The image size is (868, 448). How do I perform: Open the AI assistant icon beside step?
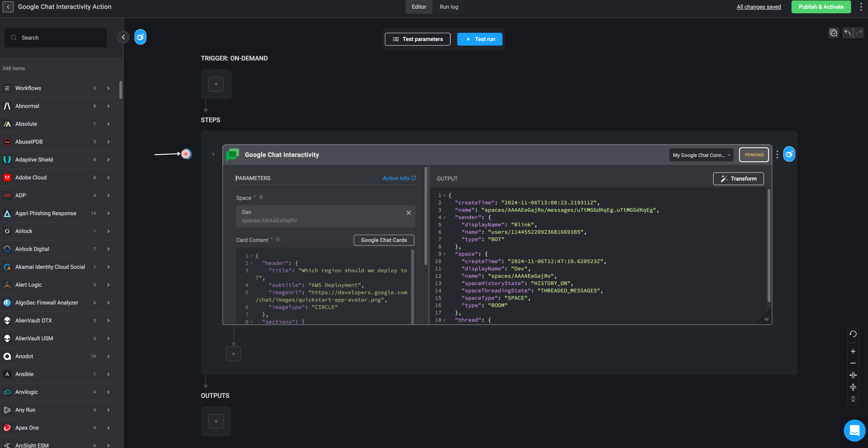click(x=789, y=154)
